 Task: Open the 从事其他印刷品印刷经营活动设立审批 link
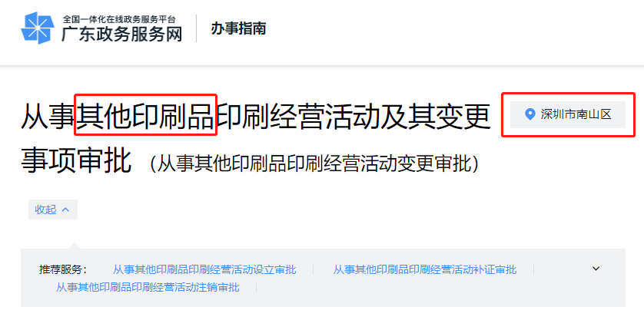(204, 269)
